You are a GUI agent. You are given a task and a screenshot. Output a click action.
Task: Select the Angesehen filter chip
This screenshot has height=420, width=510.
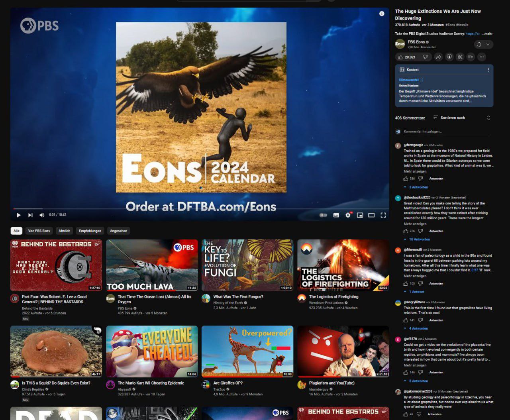[118, 231]
